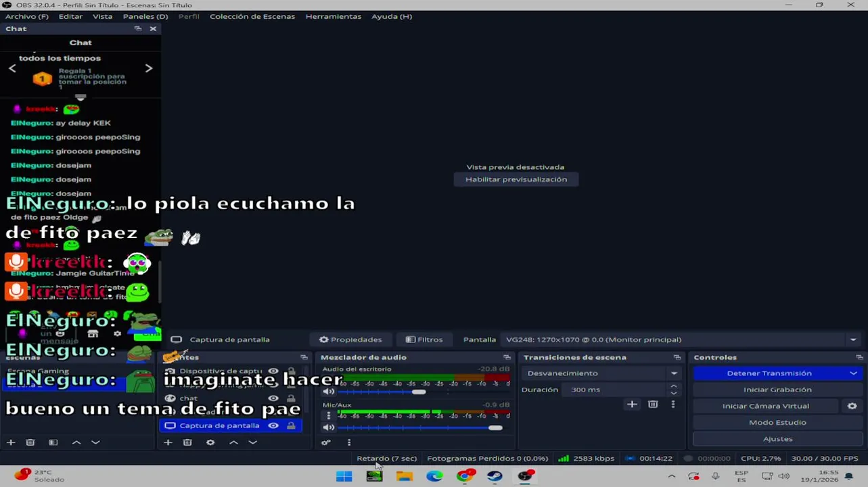Collapse the chat leaderboard banner

coord(81,97)
